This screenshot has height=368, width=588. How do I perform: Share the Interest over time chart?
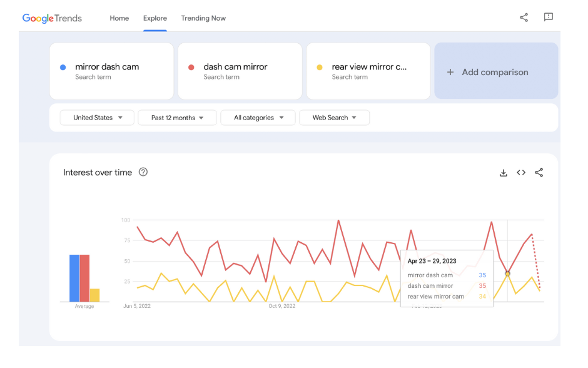tap(539, 173)
